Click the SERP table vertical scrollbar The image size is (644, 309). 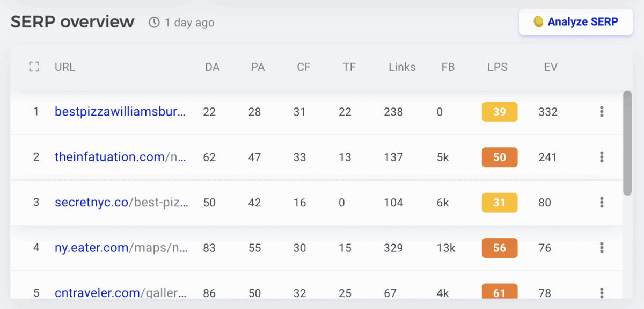pos(627,143)
